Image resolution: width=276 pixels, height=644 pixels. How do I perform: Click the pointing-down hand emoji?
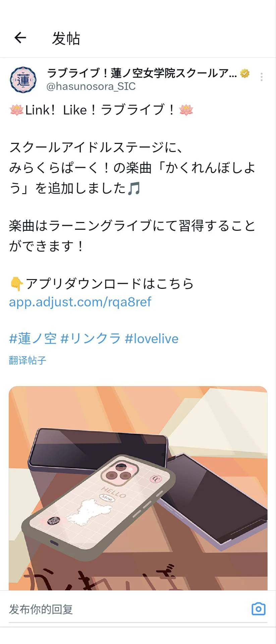pos(16,284)
